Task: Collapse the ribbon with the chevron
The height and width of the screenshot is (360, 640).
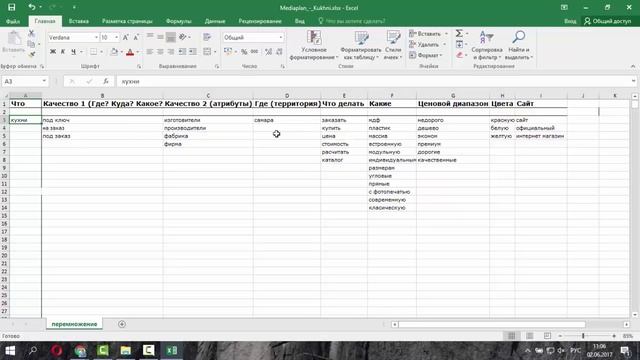Action: pyautogui.click(x=633, y=66)
